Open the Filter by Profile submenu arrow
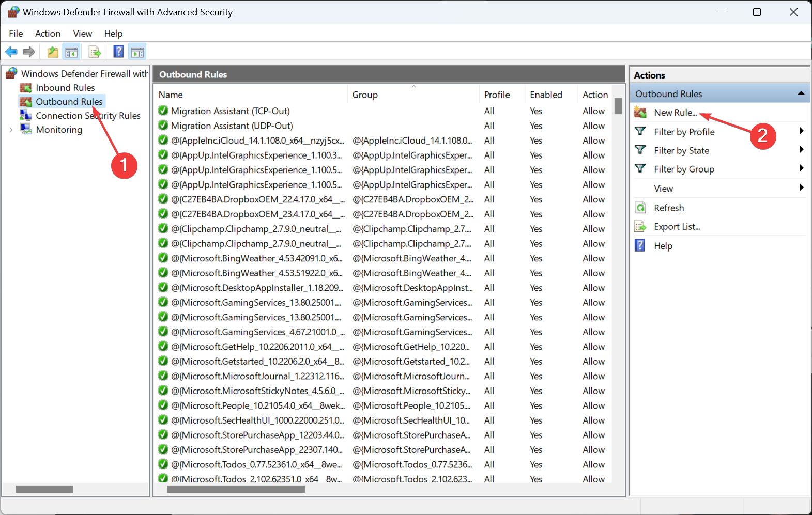Screen dimensions: 812x515 click(801, 131)
